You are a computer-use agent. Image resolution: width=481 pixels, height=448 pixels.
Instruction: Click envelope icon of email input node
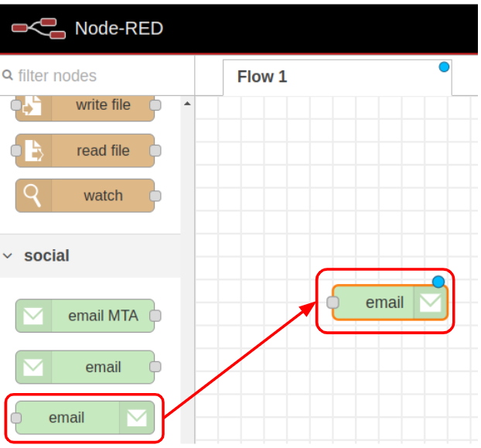click(33, 368)
